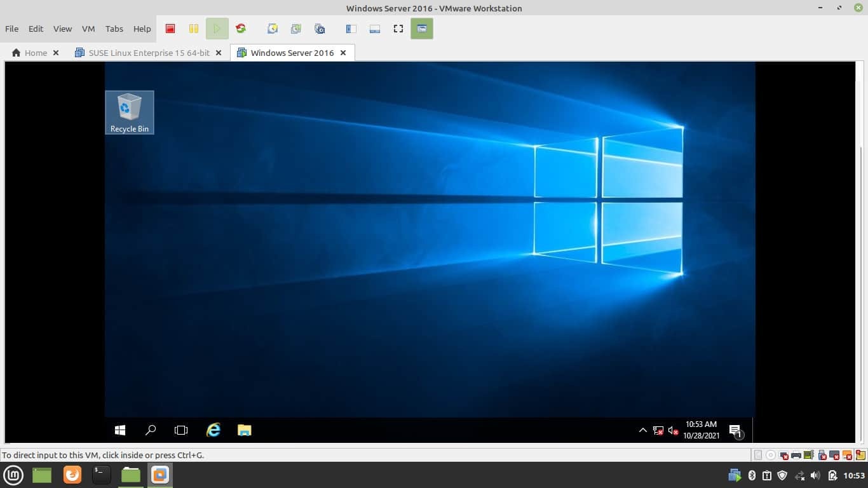Screen dimensions: 868x488
Task: Click the VMware Workstation panel window button
Action: click(160, 475)
